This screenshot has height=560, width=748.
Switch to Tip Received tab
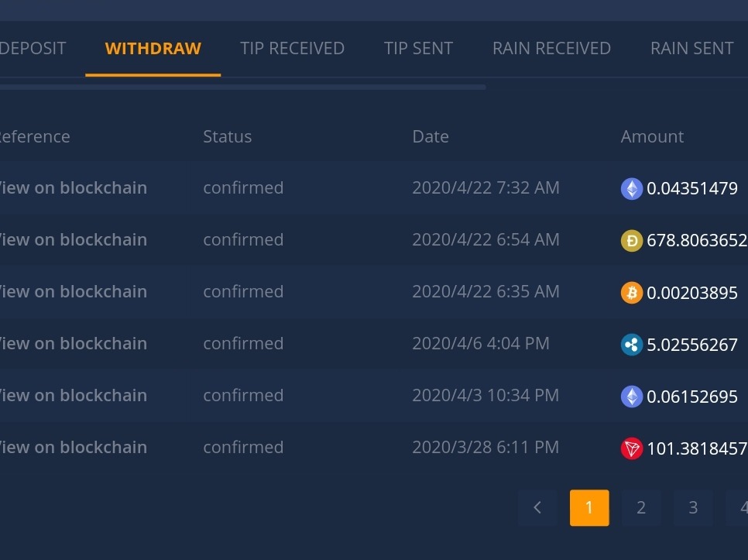coord(292,48)
